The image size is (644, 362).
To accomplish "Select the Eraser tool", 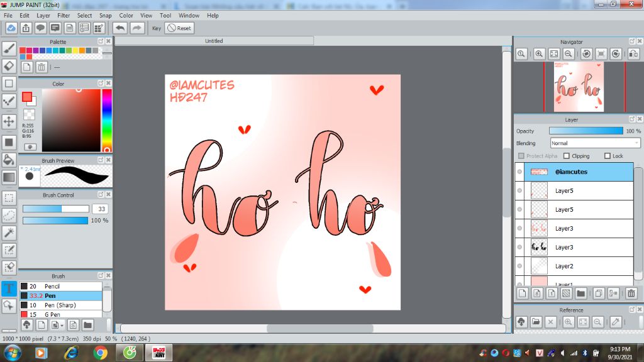I will (x=9, y=66).
